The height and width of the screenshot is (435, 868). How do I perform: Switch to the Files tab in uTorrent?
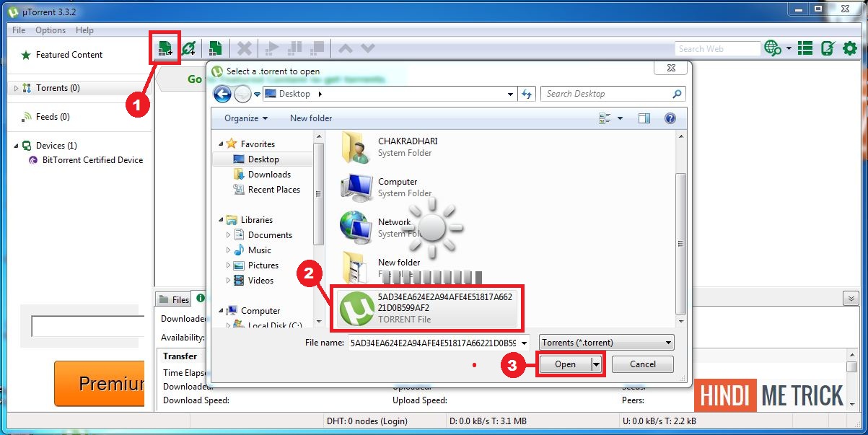click(173, 299)
